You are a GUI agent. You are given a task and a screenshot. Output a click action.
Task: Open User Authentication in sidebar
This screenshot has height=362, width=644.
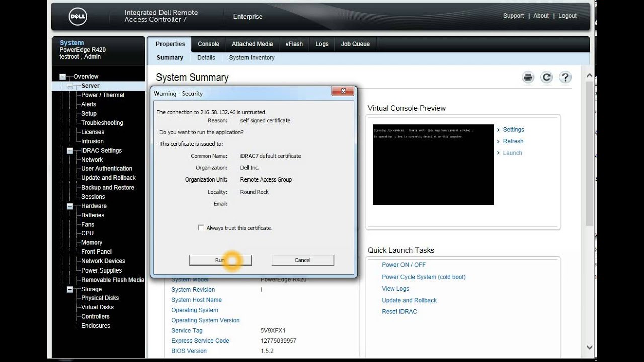(107, 169)
